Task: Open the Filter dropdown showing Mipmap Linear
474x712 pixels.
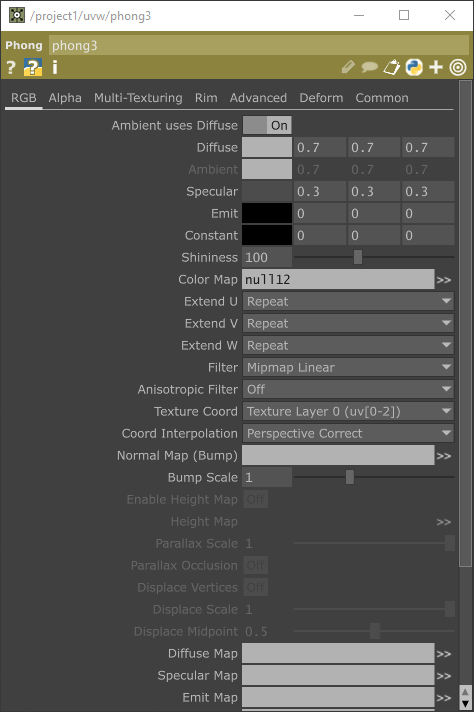Action: pyautogui.click(x=348, y=367)
